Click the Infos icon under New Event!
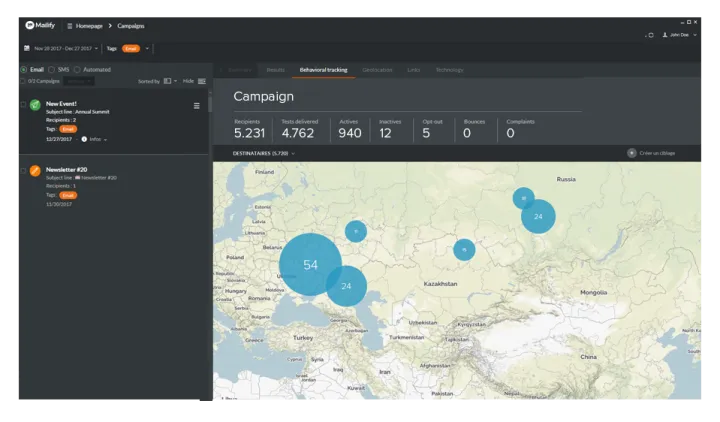Viewport: 720px width, 422px height. click(x=84, y=139)
